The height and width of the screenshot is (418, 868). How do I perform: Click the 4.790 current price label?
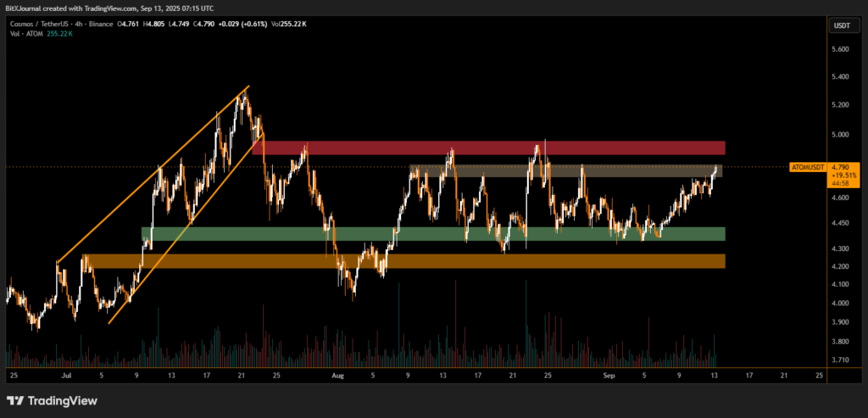pos(843,168)
